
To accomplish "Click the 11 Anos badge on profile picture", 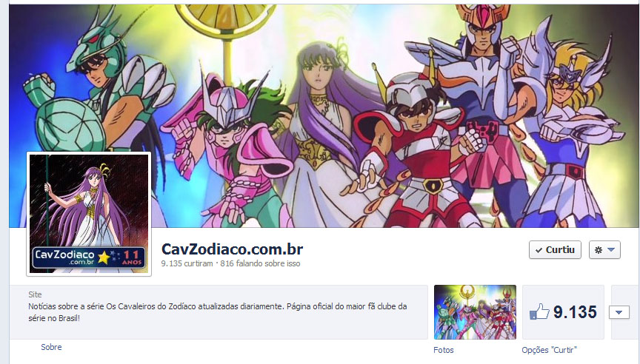I will (131, 257).
